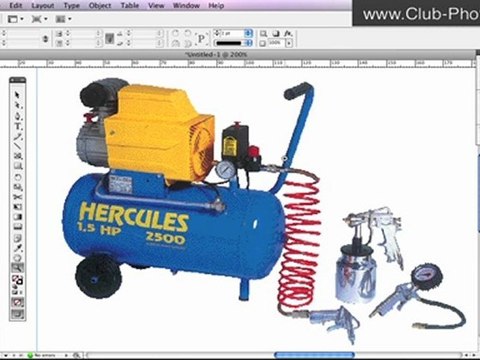
Task: Expand the Screen Mode dropdown in application bar
Action: pyautogui.click(x=39, y=19)
